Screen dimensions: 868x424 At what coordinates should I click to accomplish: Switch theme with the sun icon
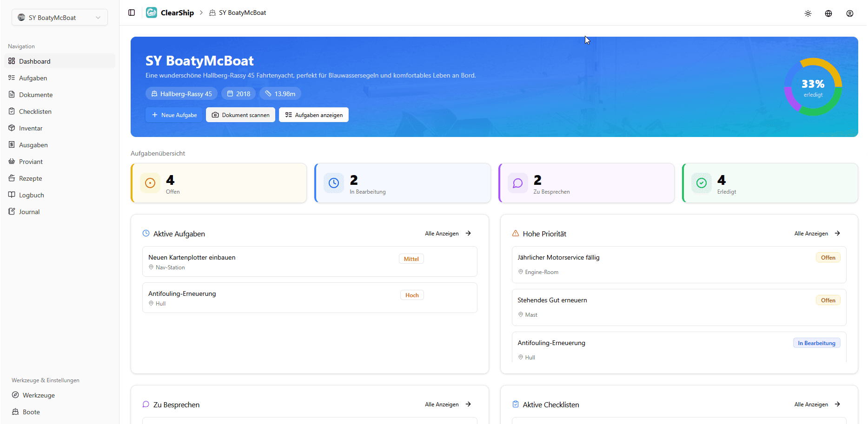tap(808, 13)
